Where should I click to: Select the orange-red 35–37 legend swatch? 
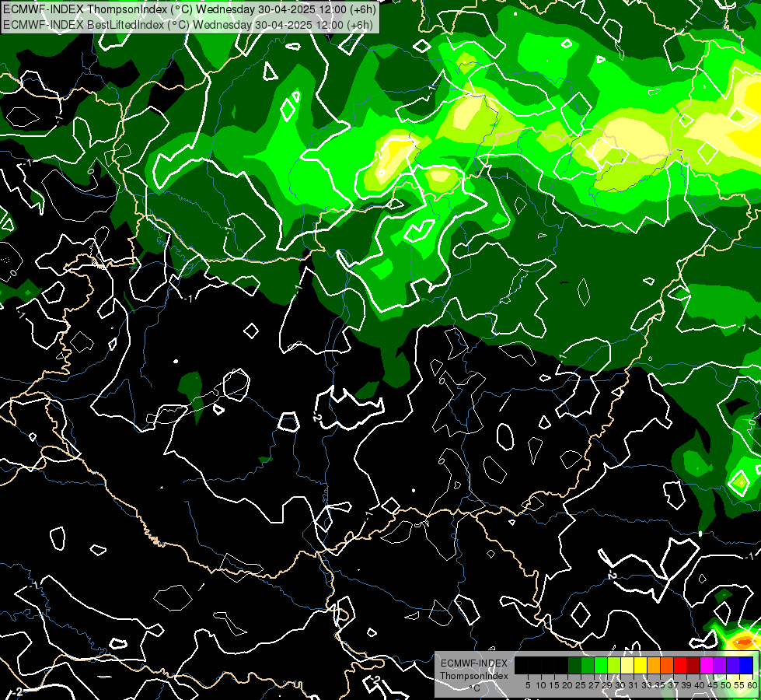tap(667, 665)
